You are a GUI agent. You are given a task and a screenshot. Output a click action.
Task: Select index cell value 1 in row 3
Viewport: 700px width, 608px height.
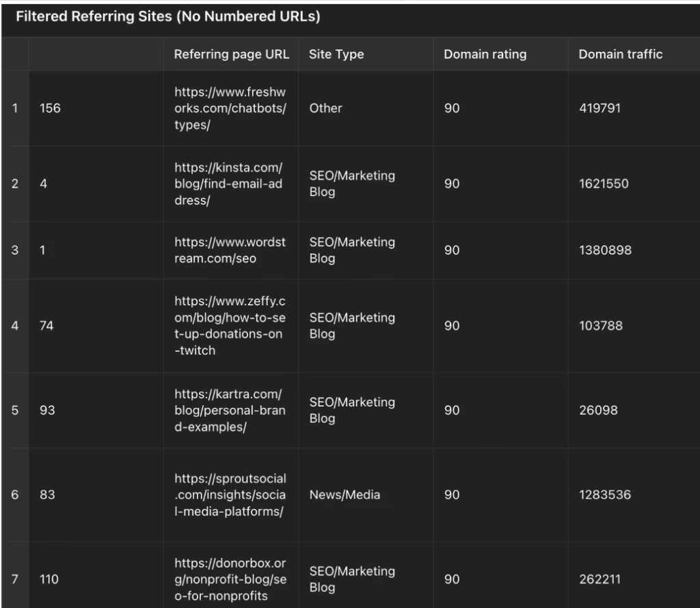[42, 250]
